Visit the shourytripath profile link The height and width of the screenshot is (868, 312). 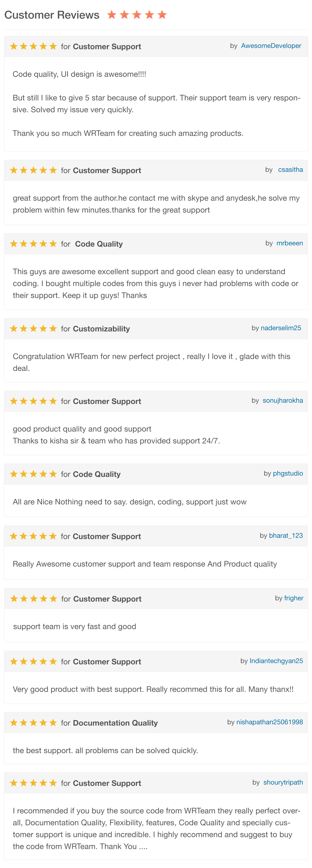click(x=283, y=782)
